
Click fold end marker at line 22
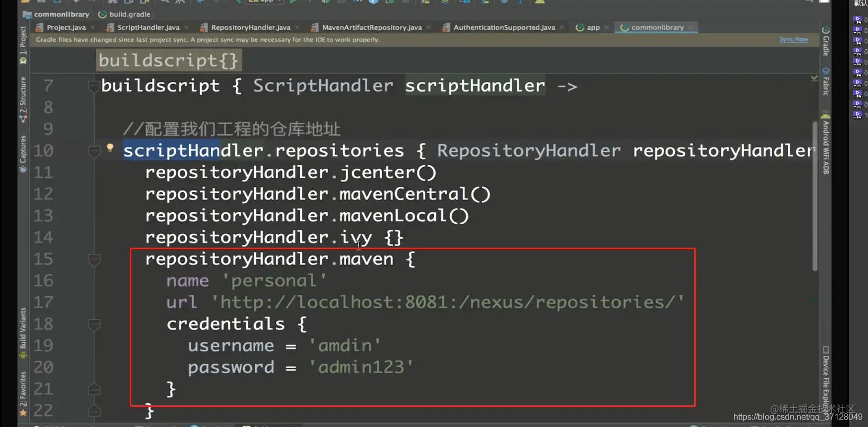[x=94, y=411]
